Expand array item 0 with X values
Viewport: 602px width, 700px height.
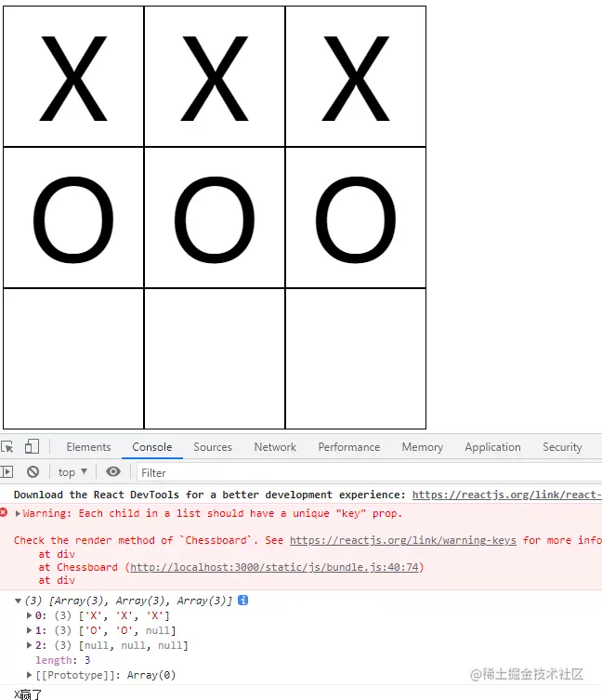29,615
